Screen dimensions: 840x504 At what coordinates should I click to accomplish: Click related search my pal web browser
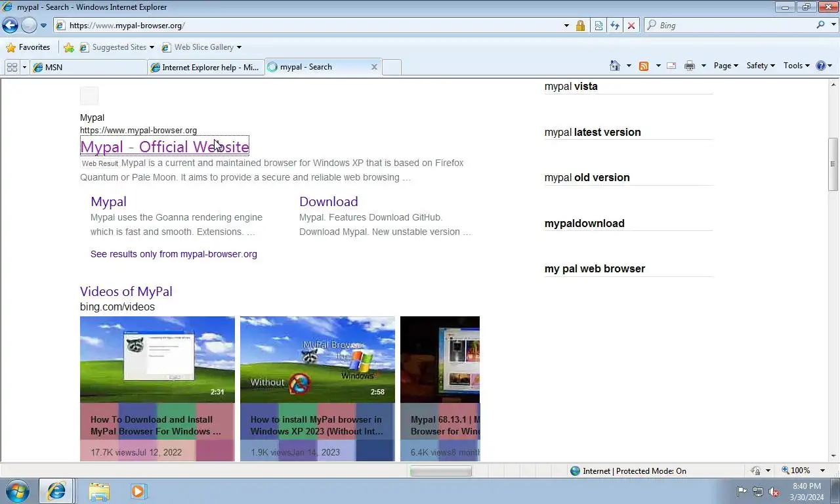pos(595,268)
